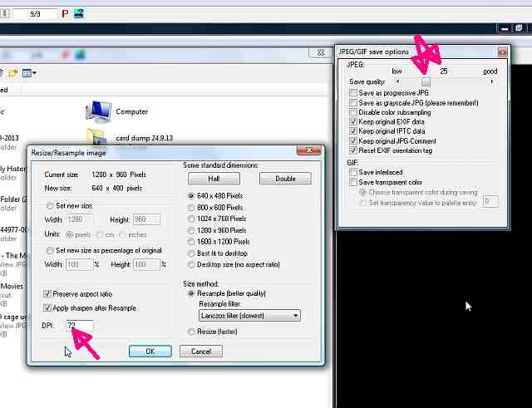This screenshot has height=408, width=532.
Task: Click the save quality slider right arrow
Action: [x=492, y=81]
